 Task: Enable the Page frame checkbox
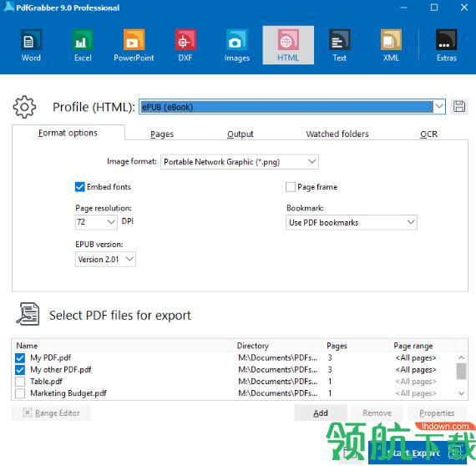click(x=291, y=187)
